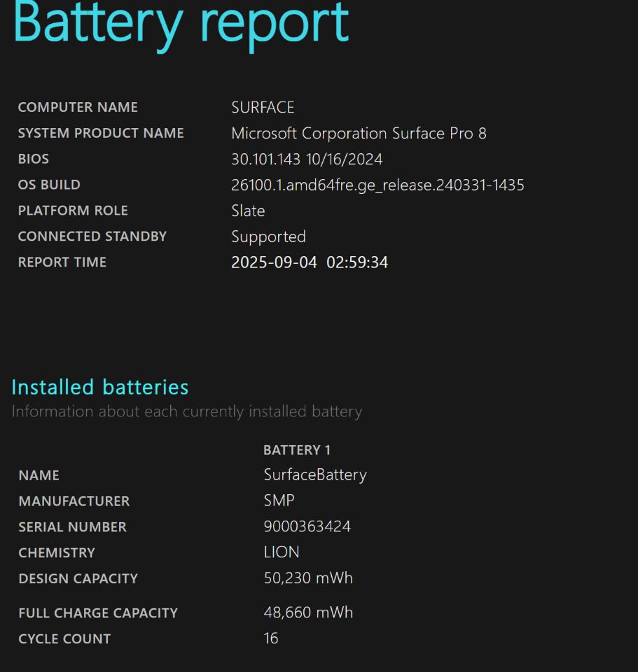
Task: Click the Connected Standby Supported value
Action: (269, 237)
